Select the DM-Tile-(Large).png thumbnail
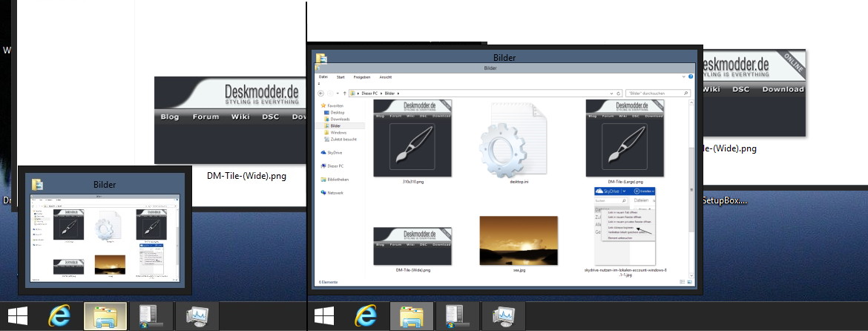 coord(625,138)
